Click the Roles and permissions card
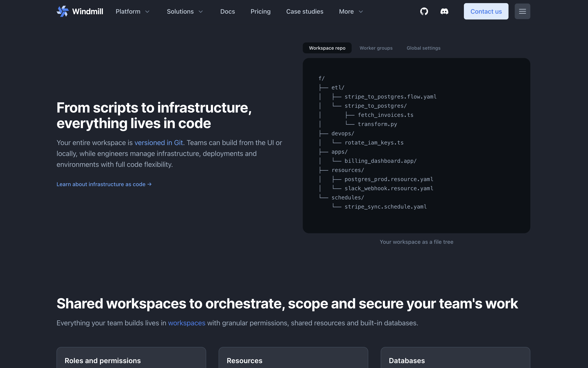This screenshot has width=588, height=368. click(x=131, y=357)
